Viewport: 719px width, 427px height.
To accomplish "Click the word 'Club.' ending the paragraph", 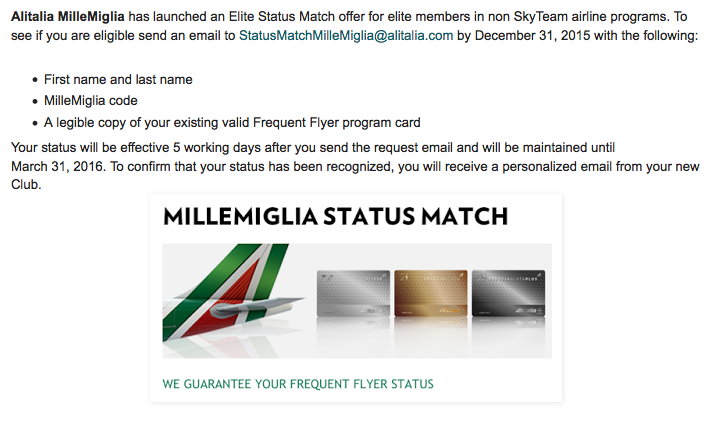I will point(26,185).
